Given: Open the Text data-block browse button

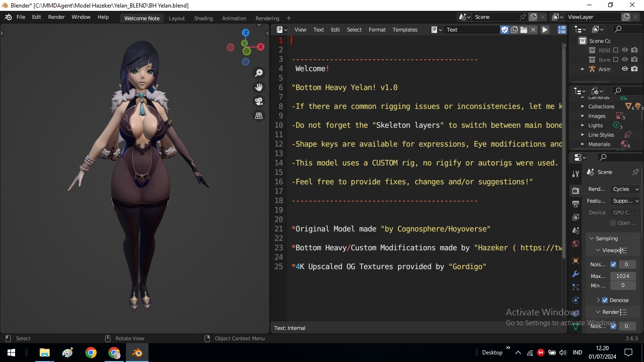Looking at the screenshot, I should click(x=437, y=30).
